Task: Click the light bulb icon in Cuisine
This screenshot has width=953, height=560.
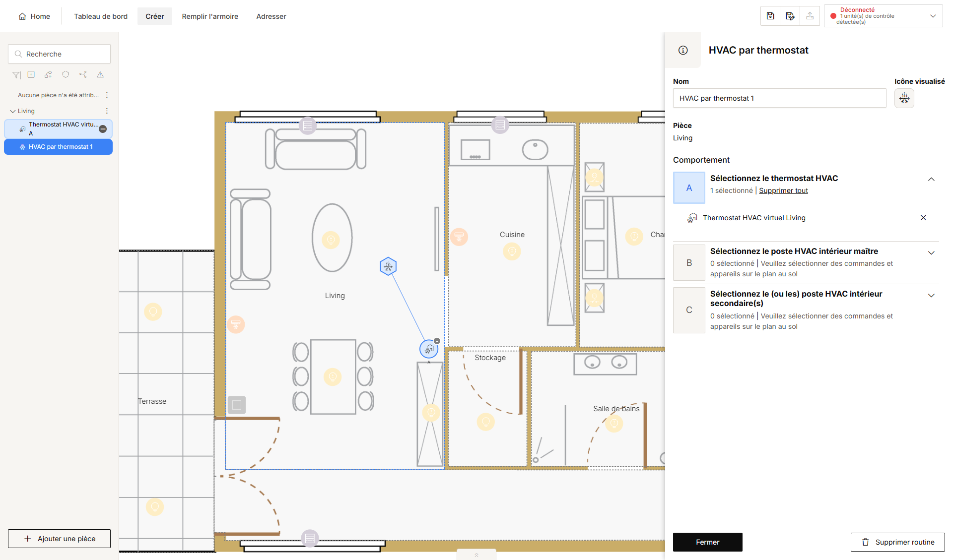Action: [512, 251]
